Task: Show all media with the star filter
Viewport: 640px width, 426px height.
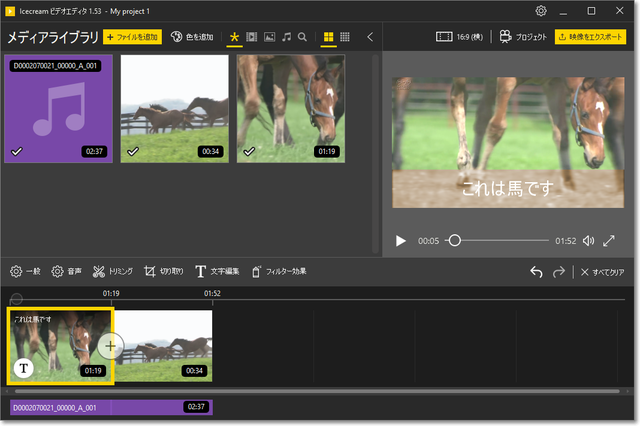Action: [235, 37]
